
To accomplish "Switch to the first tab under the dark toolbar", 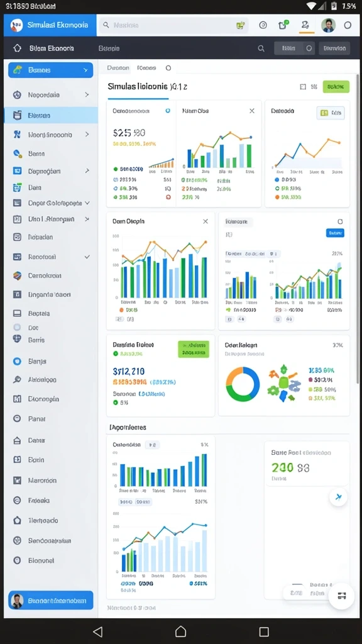I will tap(118, 68).
